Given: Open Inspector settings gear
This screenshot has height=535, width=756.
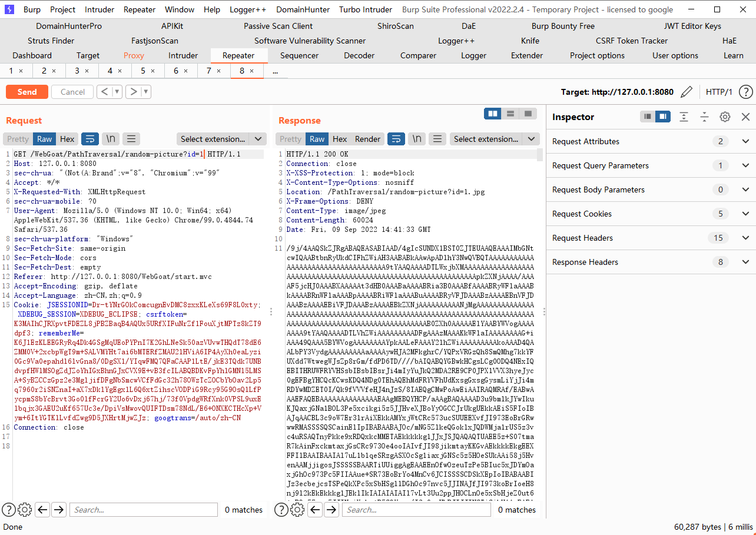Looking at the screenshot, I should pyautogui.click(x=725, y=117).
